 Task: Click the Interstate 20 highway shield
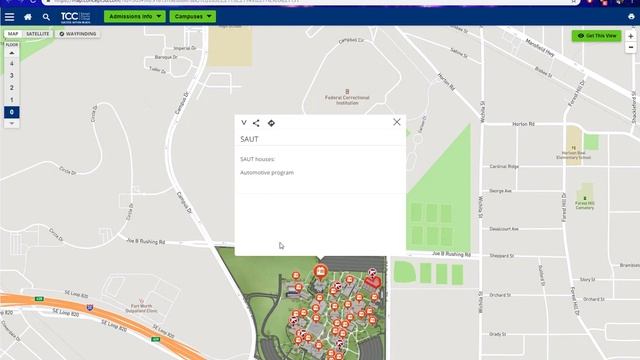click(90, 308)
